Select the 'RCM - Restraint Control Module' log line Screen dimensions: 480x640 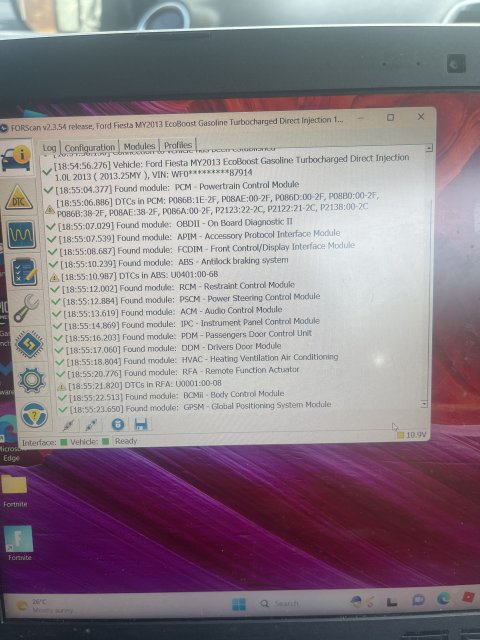pos(172,287)
